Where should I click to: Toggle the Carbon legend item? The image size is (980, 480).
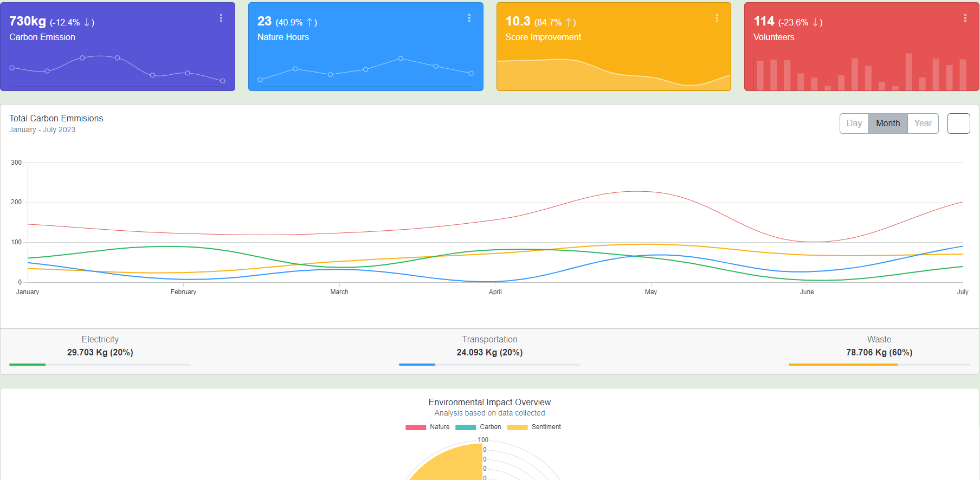point(478,427)
